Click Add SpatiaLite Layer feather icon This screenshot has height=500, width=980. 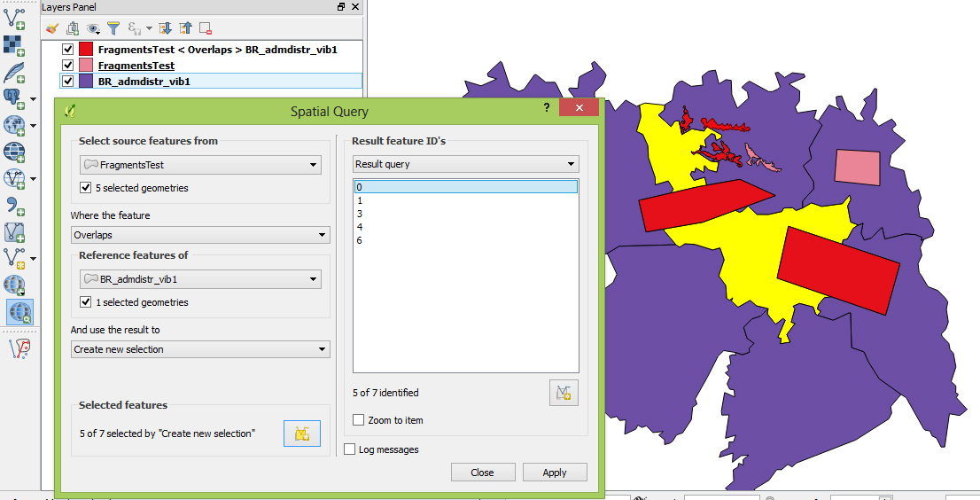(x=14, y=72)
